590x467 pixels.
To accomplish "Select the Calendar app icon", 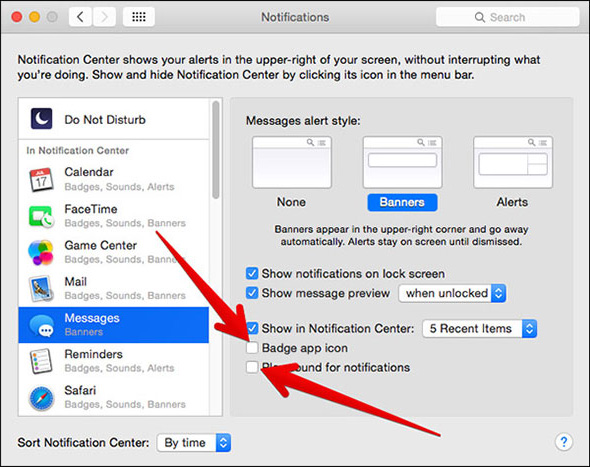I will [x=41, y=179].
